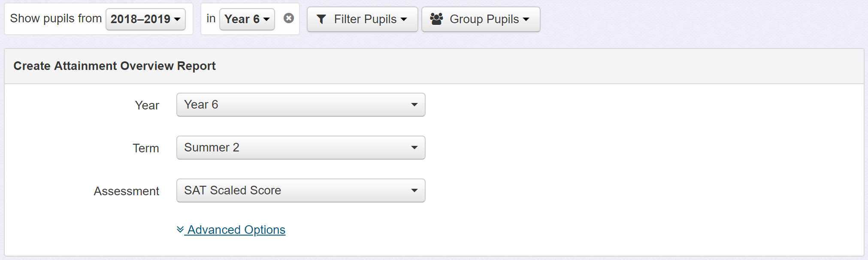Expand the Advanced Options link

pos(236,230)
